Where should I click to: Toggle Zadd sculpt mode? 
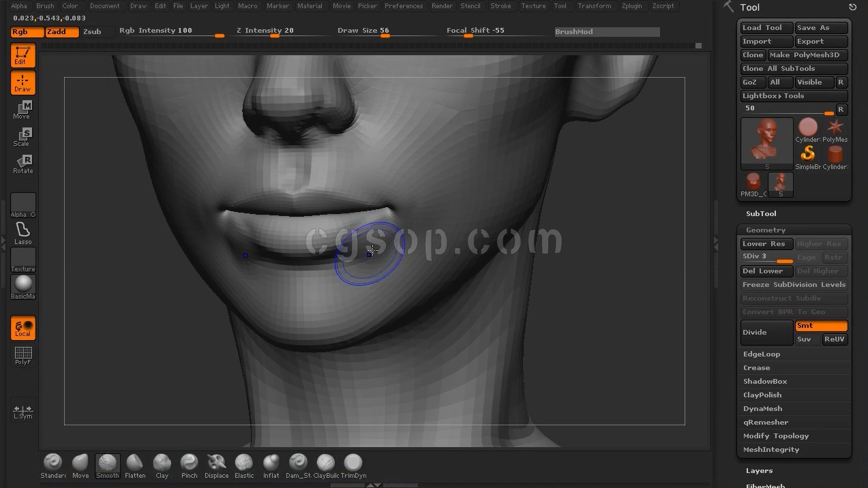(x=62, y=31)
